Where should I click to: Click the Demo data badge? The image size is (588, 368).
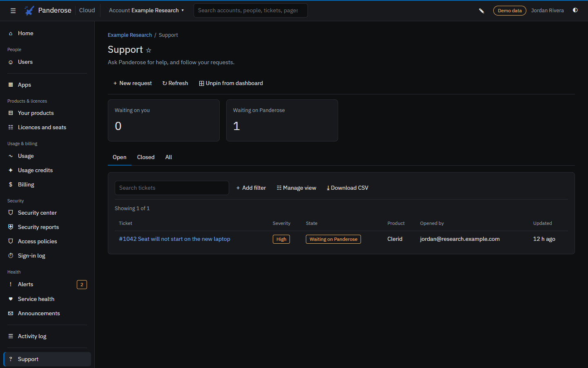[x=510, y=11]
